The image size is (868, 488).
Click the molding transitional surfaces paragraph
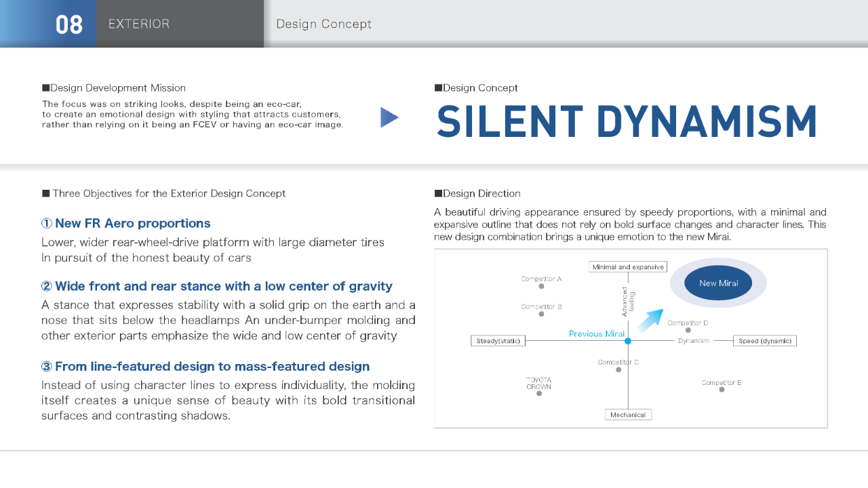point(229,401)
